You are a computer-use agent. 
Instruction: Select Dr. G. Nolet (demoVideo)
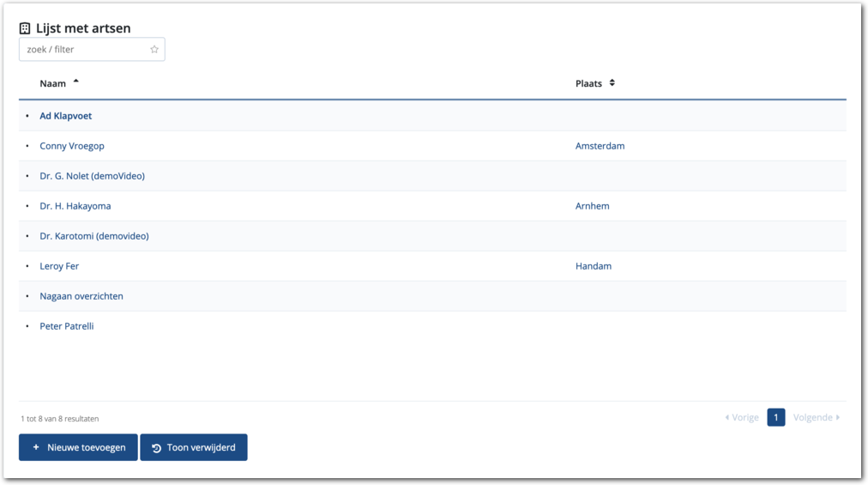tap(92, 176)
